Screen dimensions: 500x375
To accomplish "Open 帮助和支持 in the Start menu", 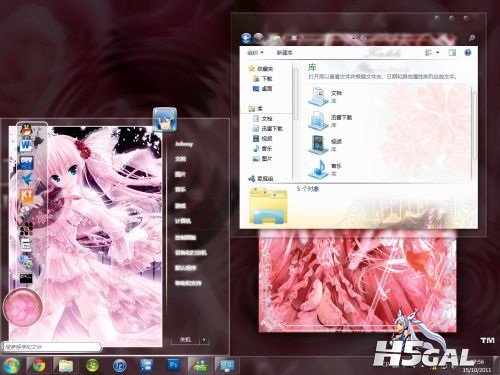I will pyautogui.click(x=188, y=283).
